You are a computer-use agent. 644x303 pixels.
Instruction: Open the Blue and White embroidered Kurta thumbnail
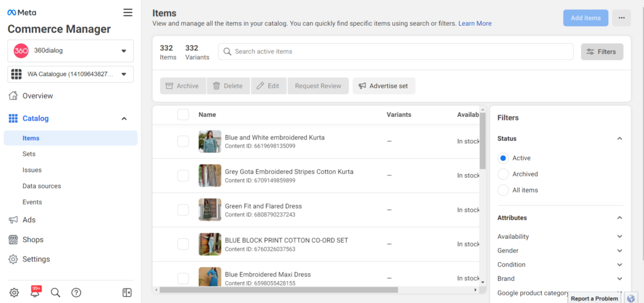point(210,141)
